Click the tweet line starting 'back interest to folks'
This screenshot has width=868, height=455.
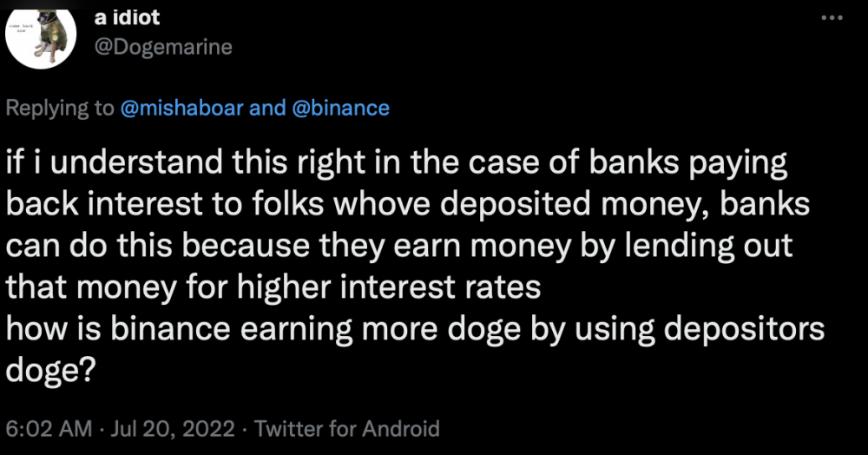pos(407,204)
